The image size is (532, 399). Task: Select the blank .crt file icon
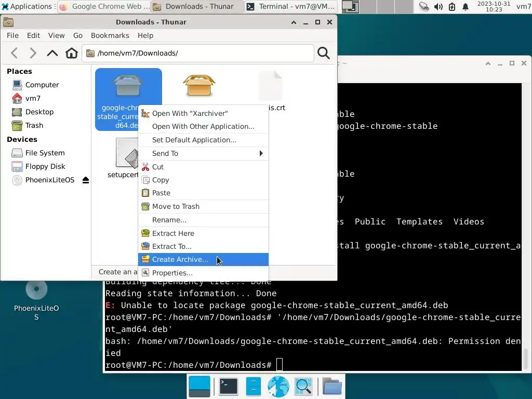[x=270, y=85]
